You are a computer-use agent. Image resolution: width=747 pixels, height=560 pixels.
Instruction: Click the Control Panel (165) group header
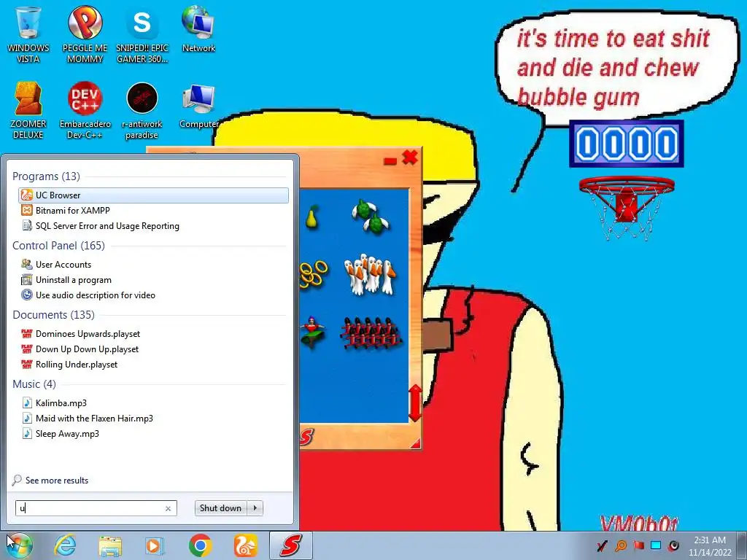[58, 246]
